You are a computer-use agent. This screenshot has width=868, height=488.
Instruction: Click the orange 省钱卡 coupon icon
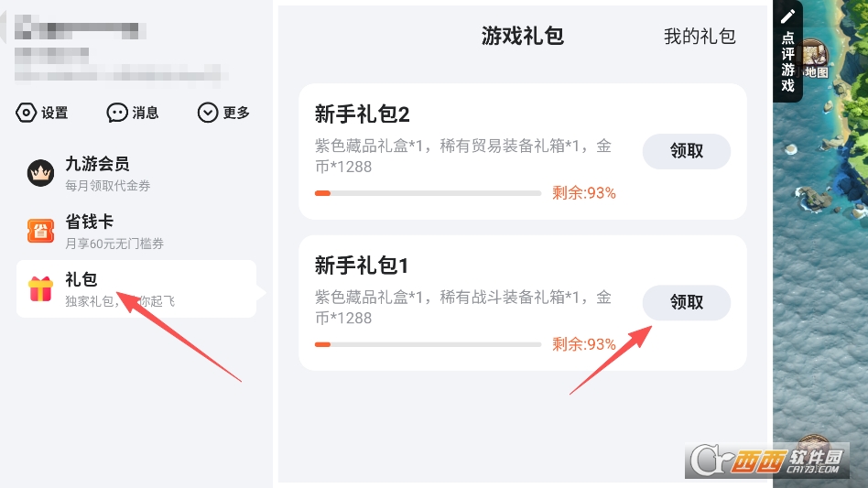pyautogui.click(x=40, y=231)
